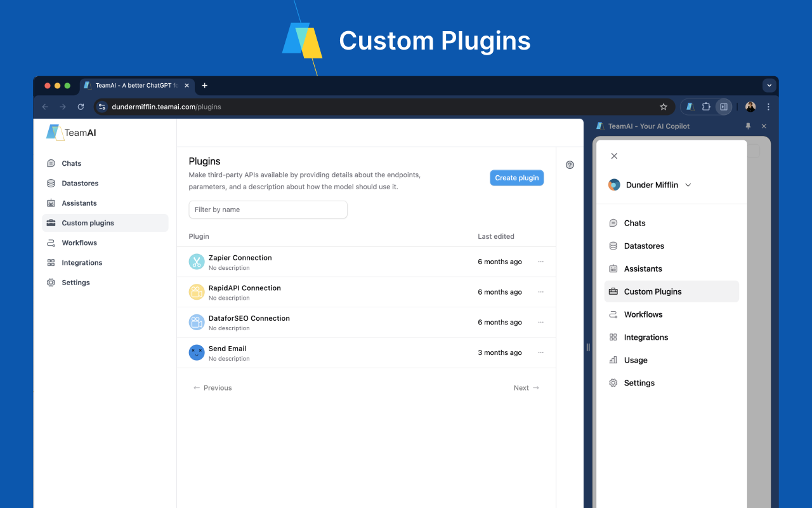Open options menu for Send Email row
Screen dimensions: 812x508
540,352
